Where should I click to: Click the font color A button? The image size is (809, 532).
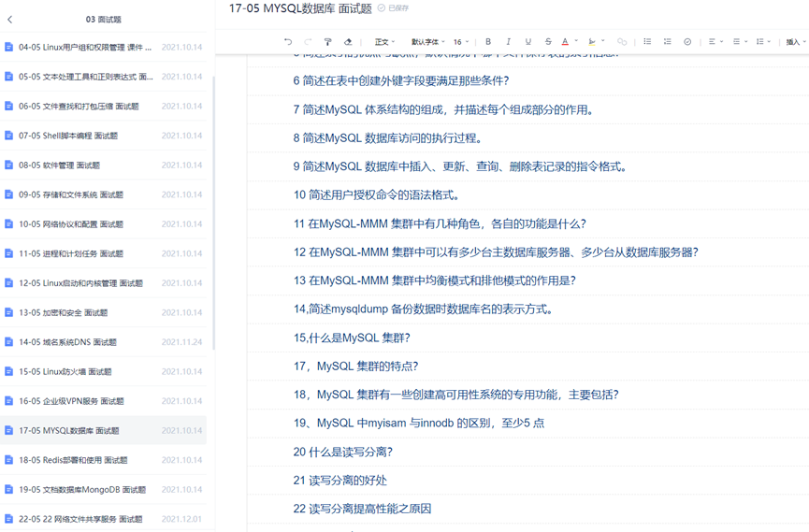pos(565,42)
